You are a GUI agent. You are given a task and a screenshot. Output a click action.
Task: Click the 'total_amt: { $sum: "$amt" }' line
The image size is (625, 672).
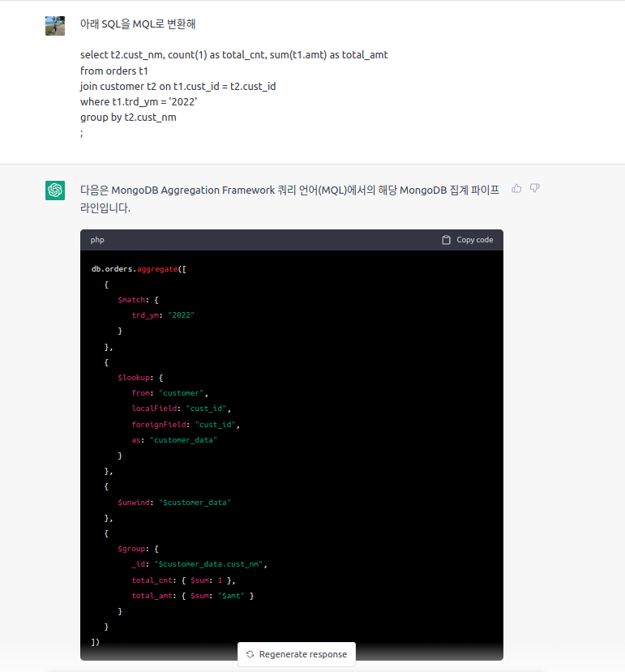(x=192, y=596)
